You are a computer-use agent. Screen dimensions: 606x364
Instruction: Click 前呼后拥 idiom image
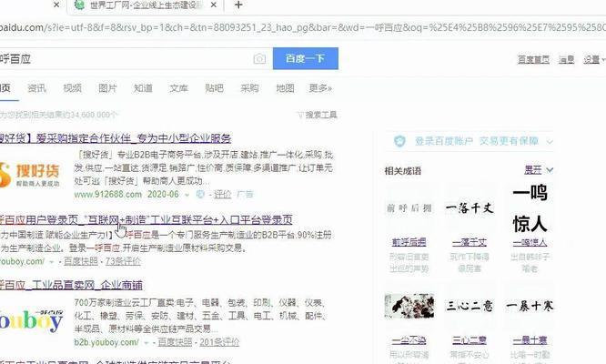coord(409,208)
